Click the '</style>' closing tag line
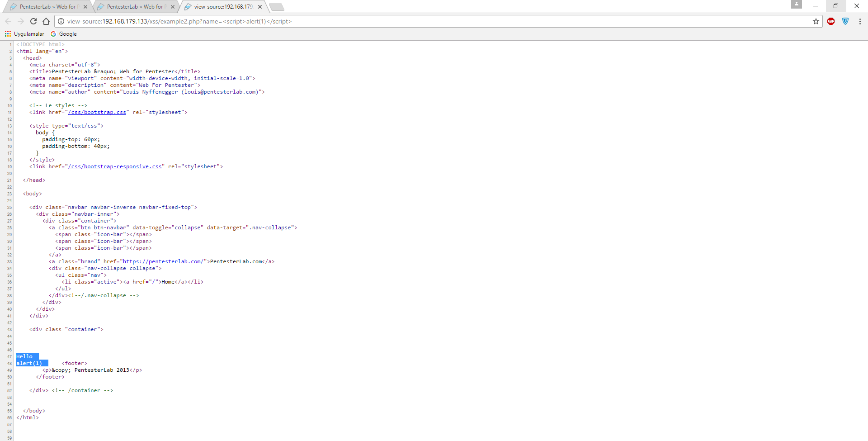This screenshot has width=868, height=441. pyautogui.click(x=42, y=160)
